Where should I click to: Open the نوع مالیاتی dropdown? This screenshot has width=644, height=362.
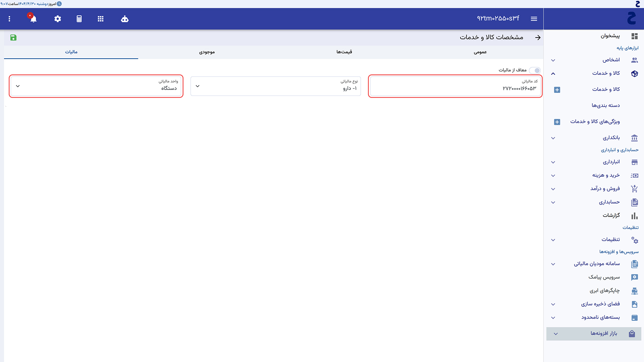pos(275,86)
